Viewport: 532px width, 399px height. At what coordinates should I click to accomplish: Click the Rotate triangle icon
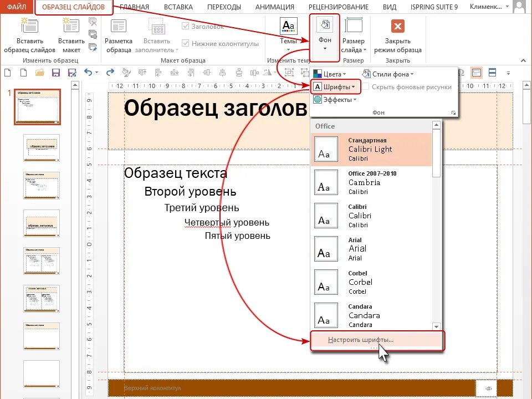(x=267, y=72)
